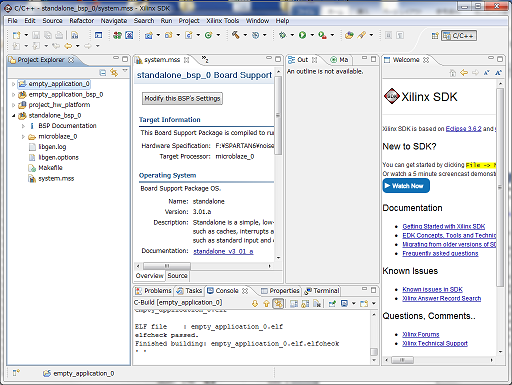Expand the BSP Documentation tree node
Viewport: 512px width, 385px height.
[23, 126]
